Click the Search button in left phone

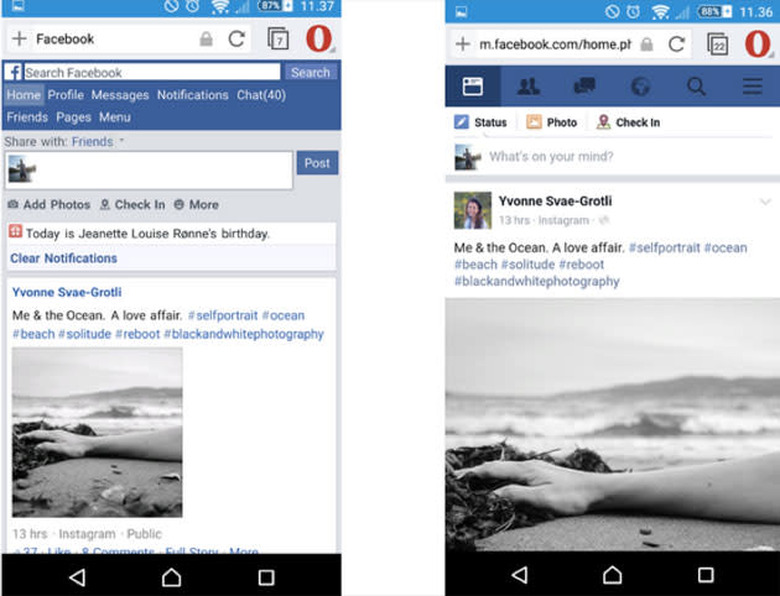[x=310, y=73]
